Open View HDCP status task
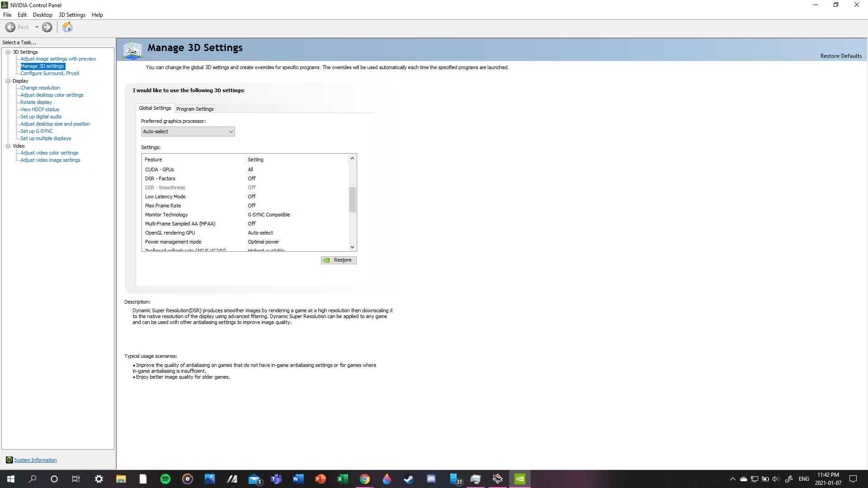Image resolution: width=868 pixels, height=488 pixels. (x=40, y=109)
